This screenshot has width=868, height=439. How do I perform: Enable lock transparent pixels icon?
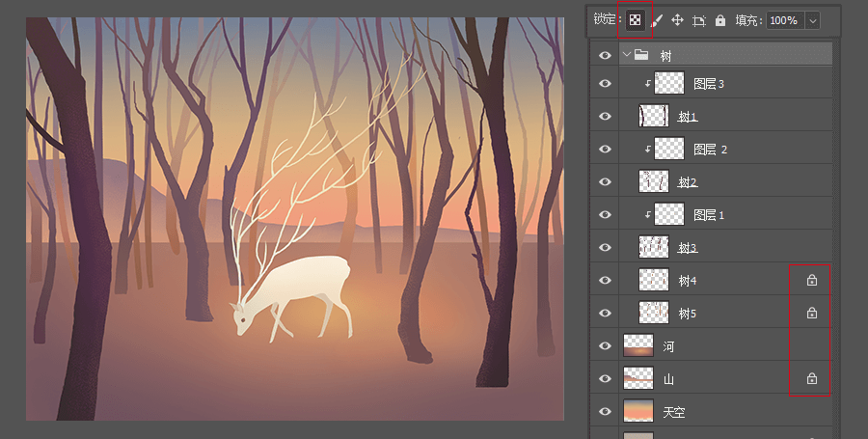635,20
